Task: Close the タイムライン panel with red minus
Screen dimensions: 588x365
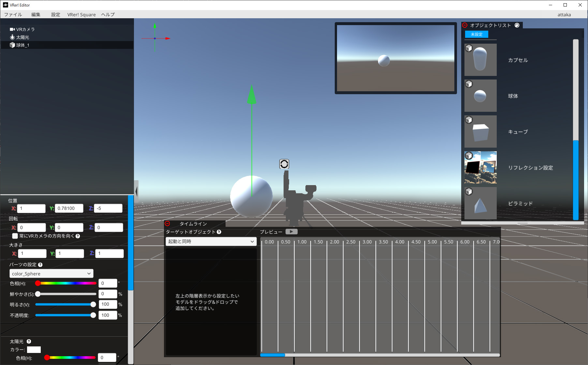Action: 168,224
